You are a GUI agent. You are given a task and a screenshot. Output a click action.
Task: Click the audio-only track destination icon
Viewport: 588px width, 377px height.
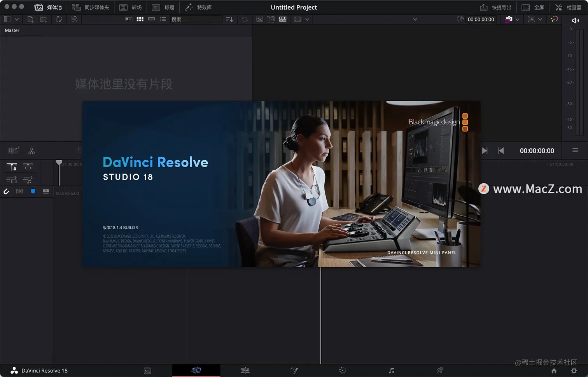coord(28,180)
